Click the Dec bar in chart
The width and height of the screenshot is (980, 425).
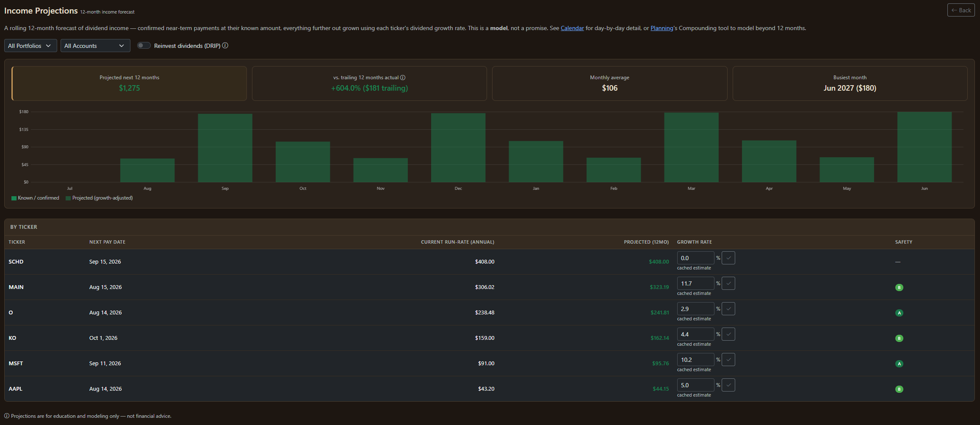pos(458,147)
